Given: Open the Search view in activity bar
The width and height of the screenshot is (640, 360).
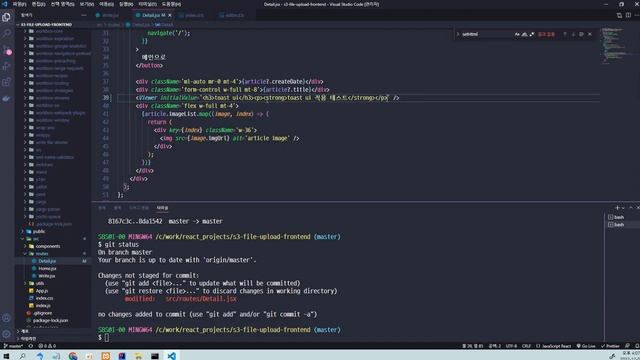Looking at the screenshot, I should tap(6, 33).
